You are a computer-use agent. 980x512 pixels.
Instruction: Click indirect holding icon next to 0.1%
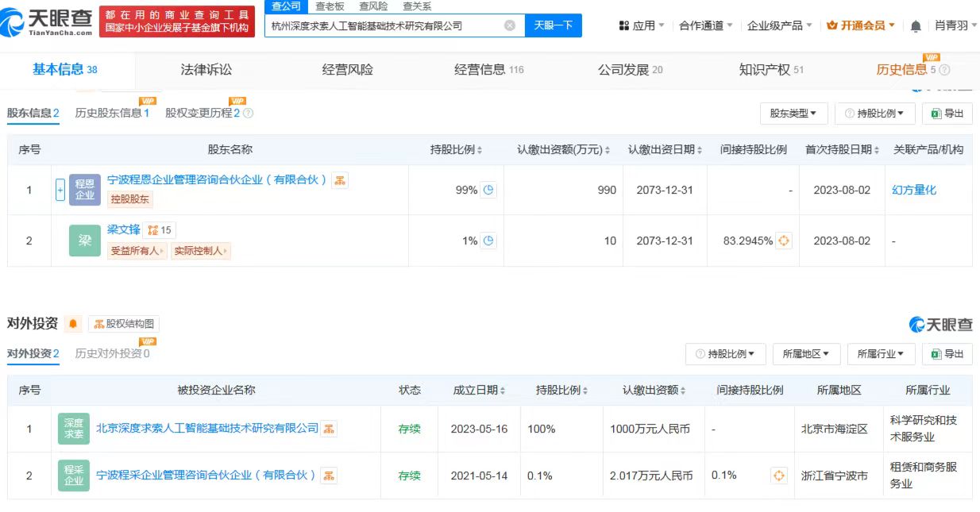[779, 475]
